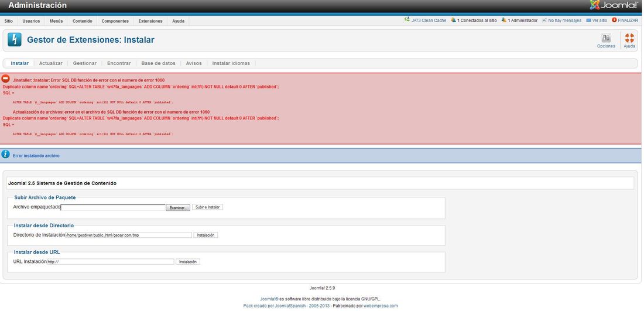Click the 1 Administrador icon
644x311 pixels.
(504, 20)
